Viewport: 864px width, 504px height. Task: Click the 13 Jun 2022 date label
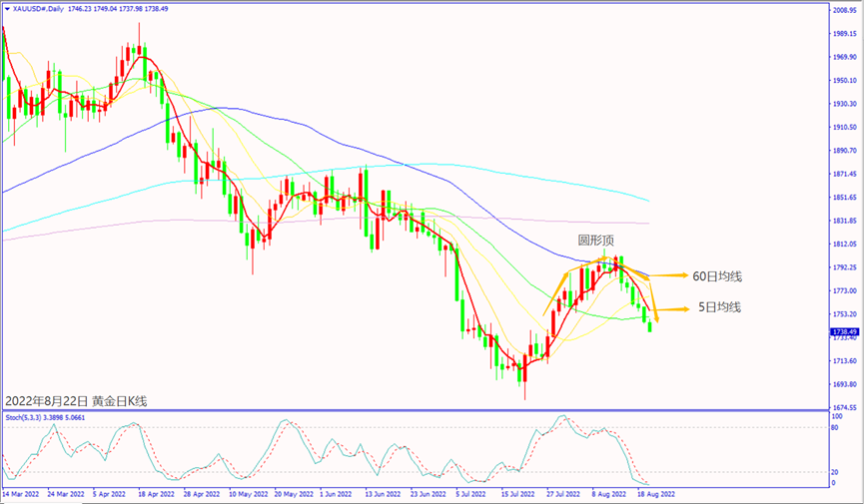[384, 493]
